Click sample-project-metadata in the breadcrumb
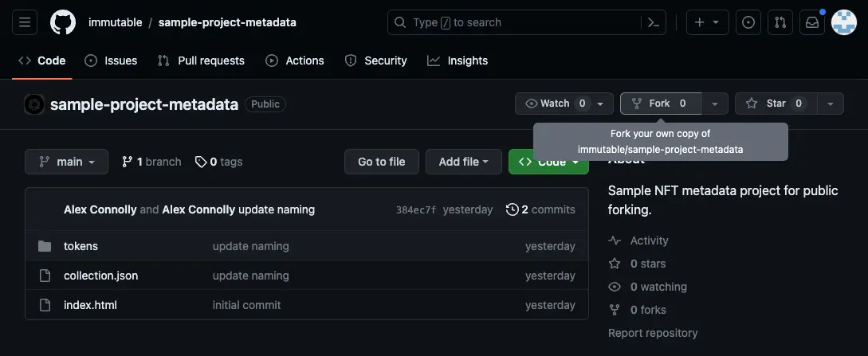This screenshot has width=868, height=356. click(x=227, y=22)
